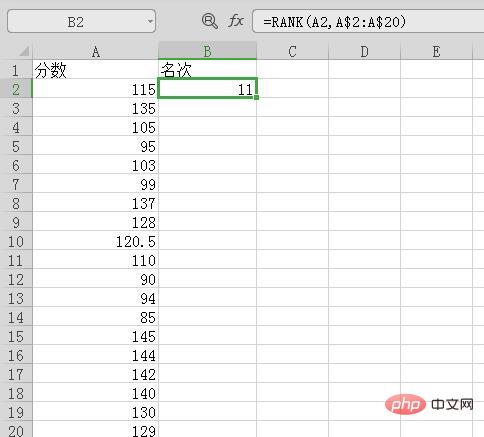Viewport: 484px width, 437px height.
Task: Click the cell with score 99
Action: (x=95, y=184)
